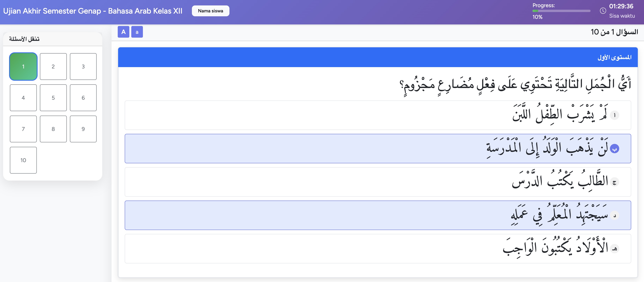
Task: Click the Nama siswa button
Action: coord(210,11)
